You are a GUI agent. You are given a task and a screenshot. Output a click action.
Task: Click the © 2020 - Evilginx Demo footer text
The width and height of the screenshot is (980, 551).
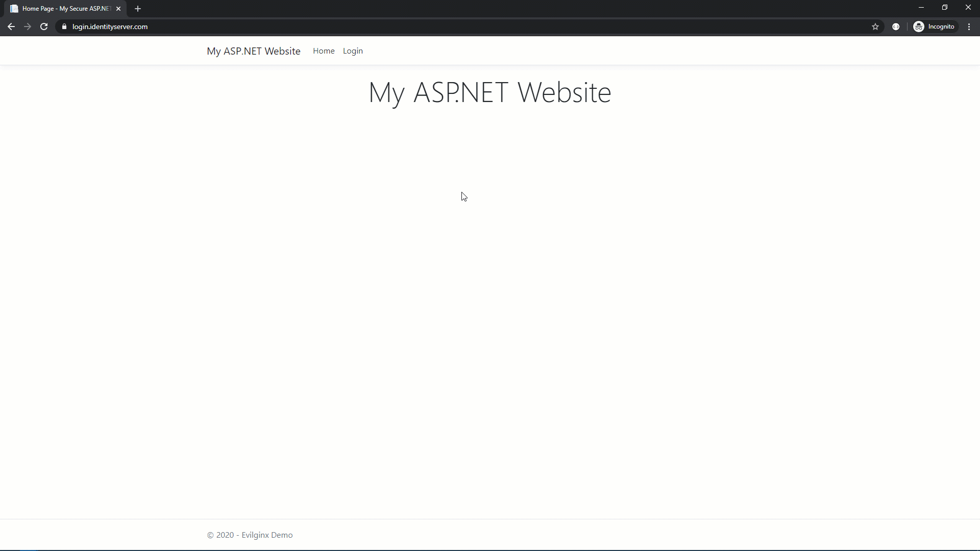coord(250,535)
